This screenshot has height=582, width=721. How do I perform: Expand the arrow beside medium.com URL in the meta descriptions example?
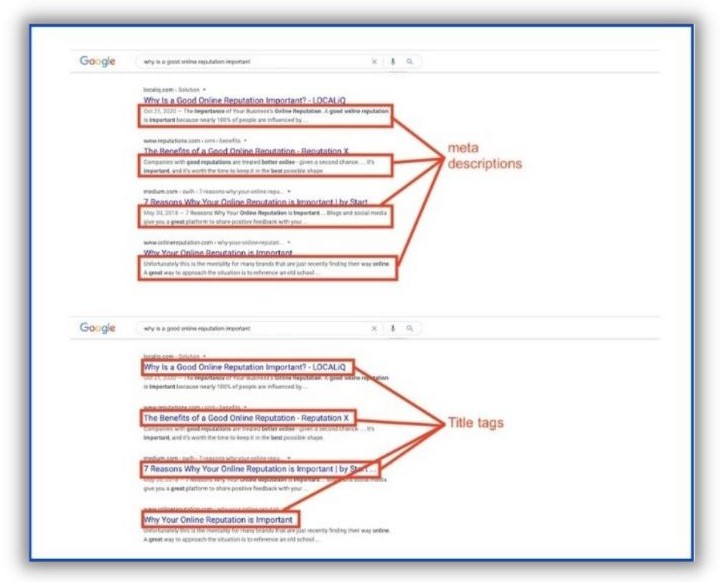[290, 191]
